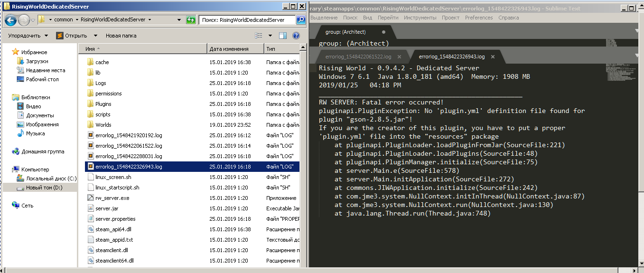This screenshot has width=644, height=273.
Task: Click the search magnifier icon
Action: point(301,20)
